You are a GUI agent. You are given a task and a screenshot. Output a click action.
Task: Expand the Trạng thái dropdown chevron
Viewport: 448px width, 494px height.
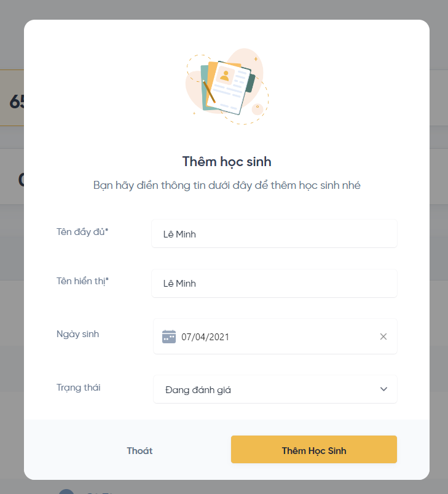383,389
